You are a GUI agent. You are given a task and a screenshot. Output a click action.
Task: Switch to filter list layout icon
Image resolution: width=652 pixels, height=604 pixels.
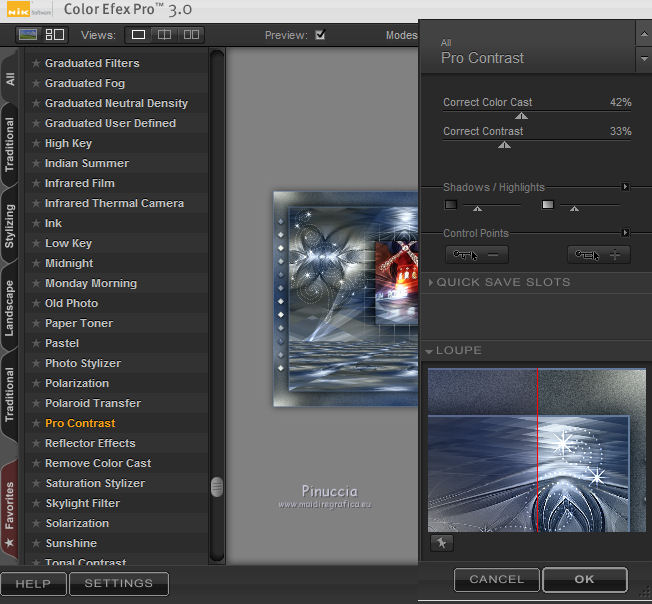pyautogui.click(x=54, y=35)
